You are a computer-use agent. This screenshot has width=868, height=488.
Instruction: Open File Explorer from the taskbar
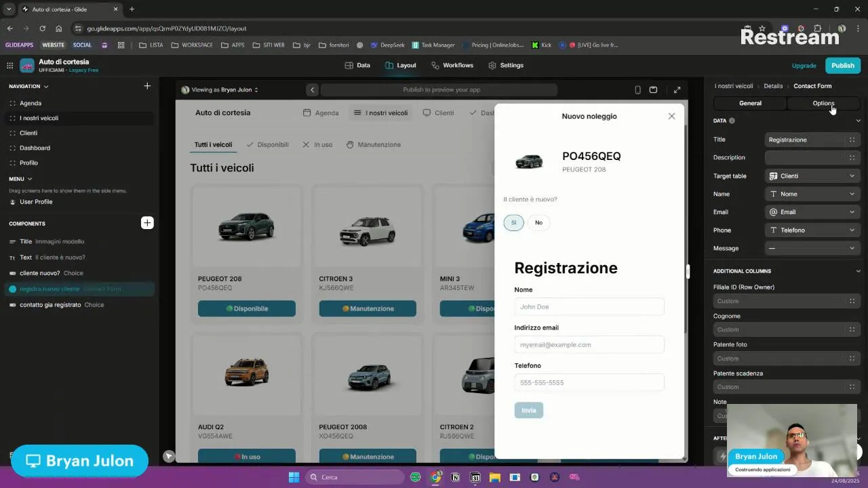point(495,477)
